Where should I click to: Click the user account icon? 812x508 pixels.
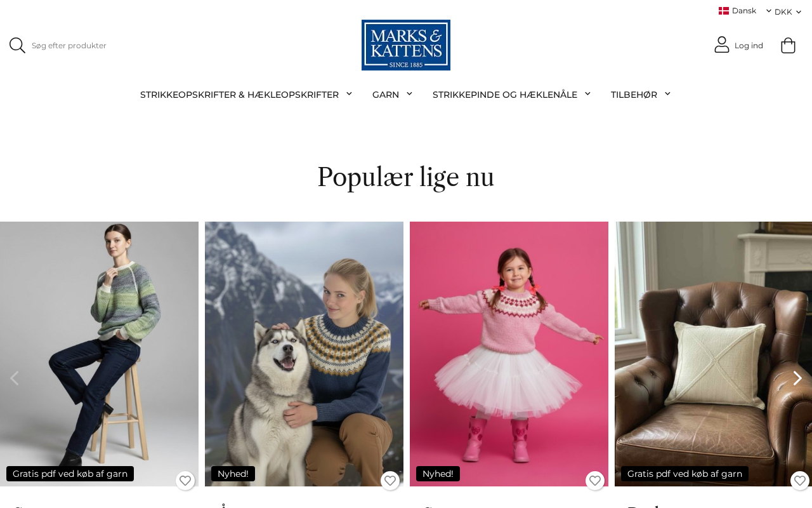click(x=722, y=44)
